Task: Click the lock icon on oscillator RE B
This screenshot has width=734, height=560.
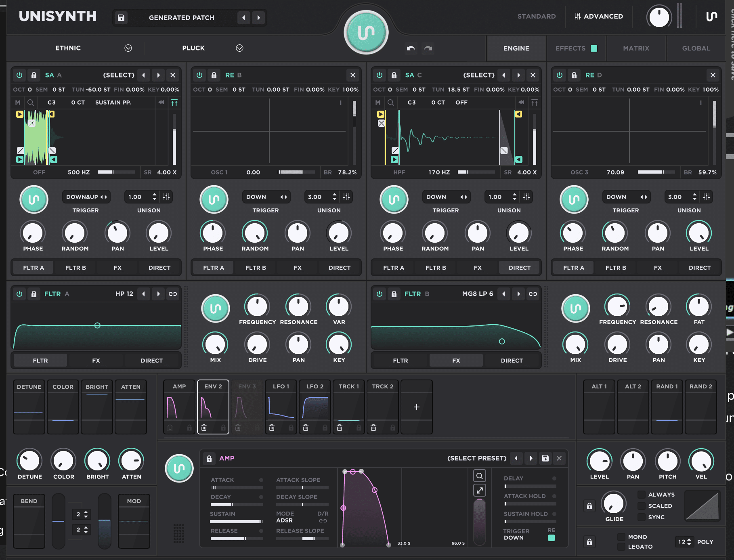Action: coord(214,75)
